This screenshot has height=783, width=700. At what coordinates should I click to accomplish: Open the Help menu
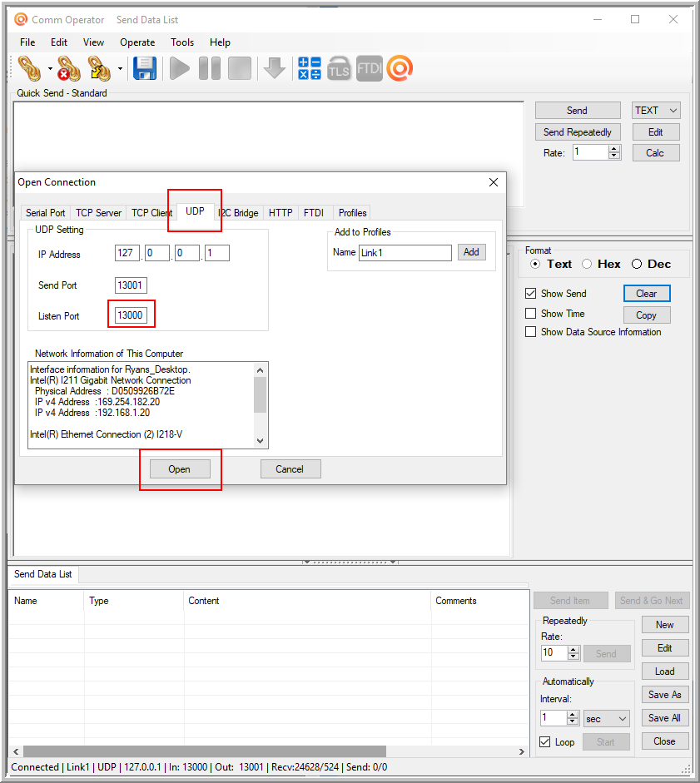click(x=220, y=42)
